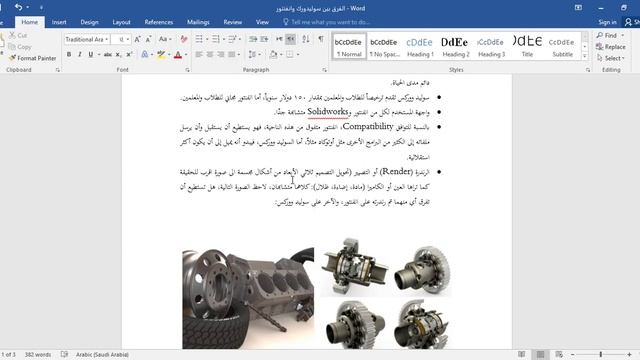Apply No Spacing style
Image resolution: width=640 pixels, height=360 pixels.
tap(384, 46)
